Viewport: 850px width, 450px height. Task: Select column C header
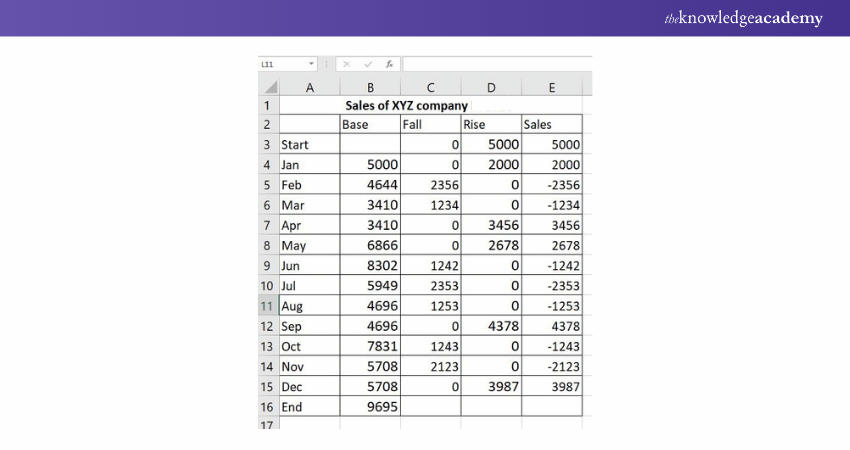430,87
